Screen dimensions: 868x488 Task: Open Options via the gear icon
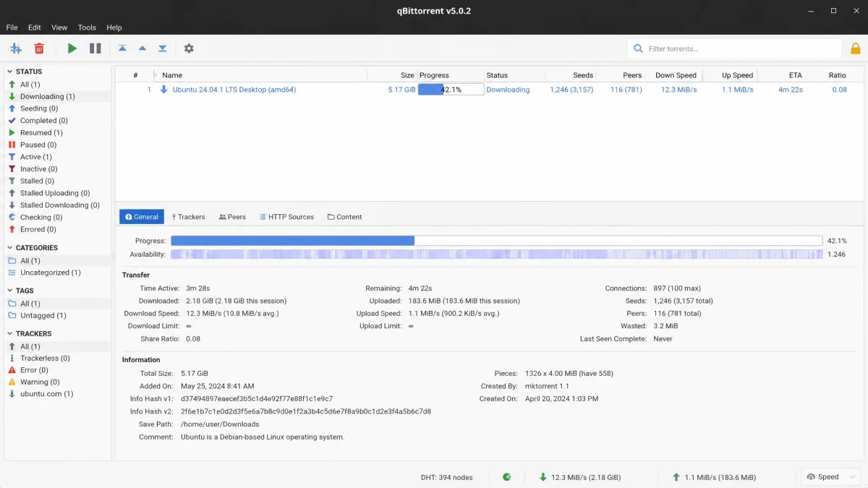coord(189,48)
